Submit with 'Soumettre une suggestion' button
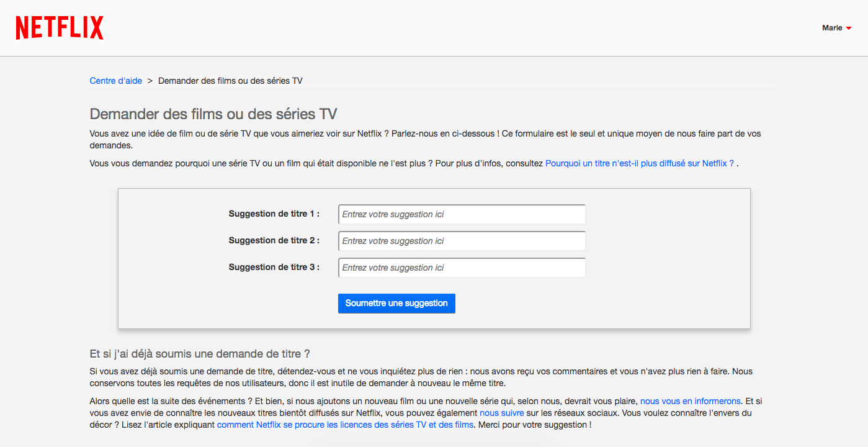Screen dimensions: 868x447 coord(396,304)
